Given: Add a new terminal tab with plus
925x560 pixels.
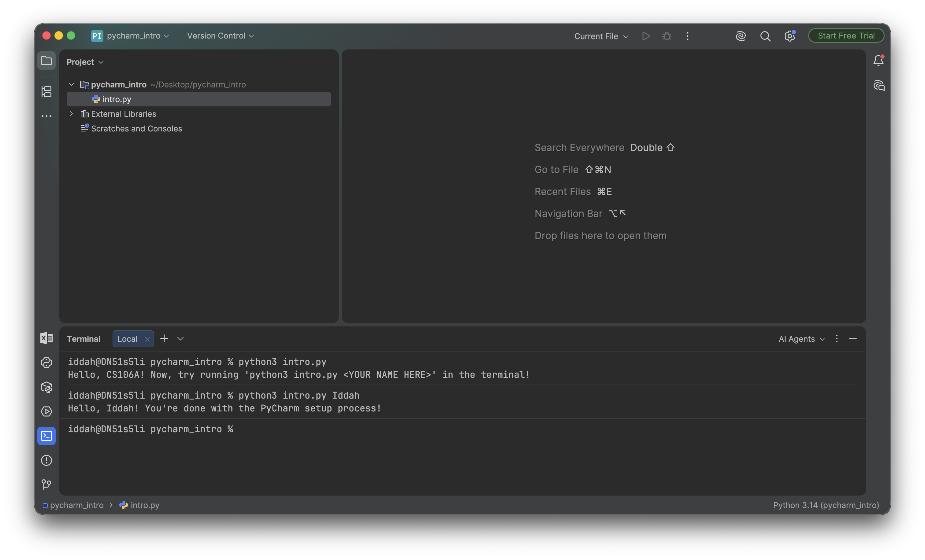Looking at the screenshot, I should click(x=164, y=339).
